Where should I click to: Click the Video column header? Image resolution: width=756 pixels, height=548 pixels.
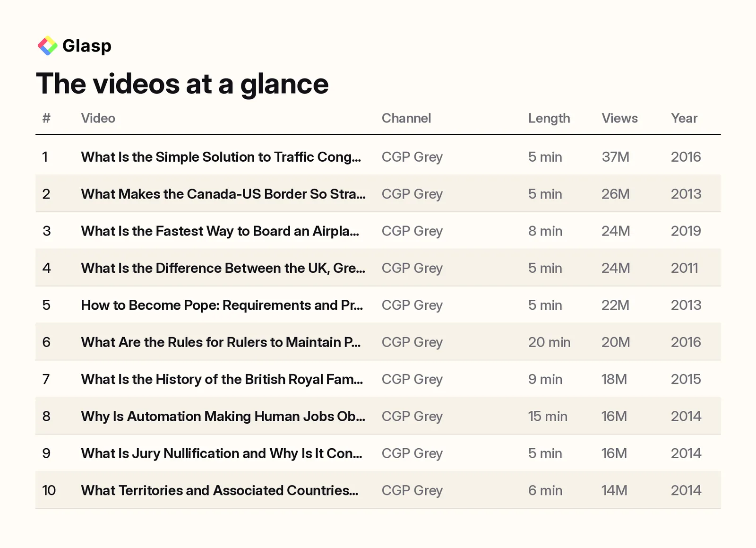pos(98,118)
